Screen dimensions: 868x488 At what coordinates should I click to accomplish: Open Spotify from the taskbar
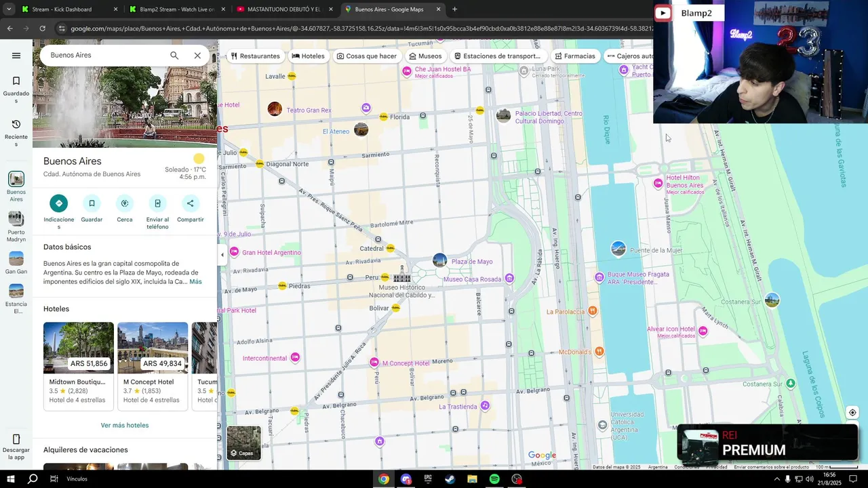pyautogui.click(x=494, y=479)
